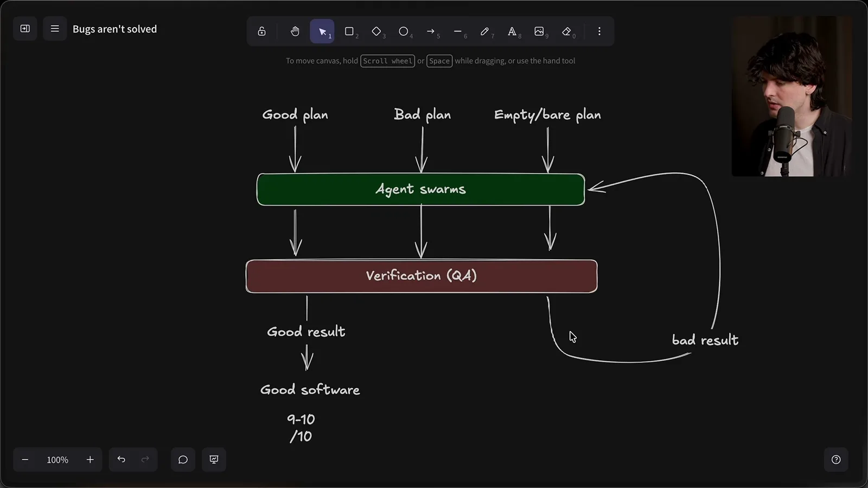The height and width of the screenshot is (488, 868).
Task: Select the Ellipse tool
Action: point(404,31)
